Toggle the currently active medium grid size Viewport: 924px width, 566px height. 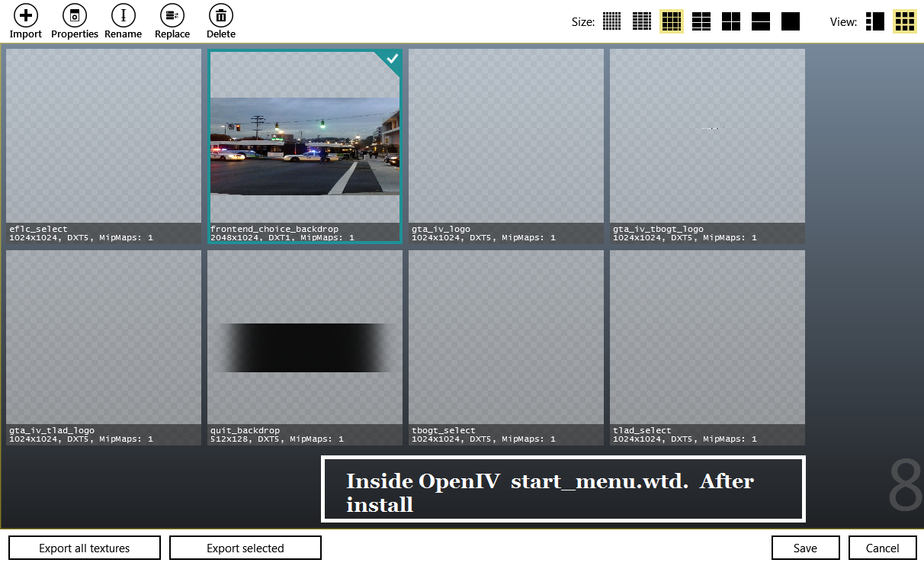point(671,21)
